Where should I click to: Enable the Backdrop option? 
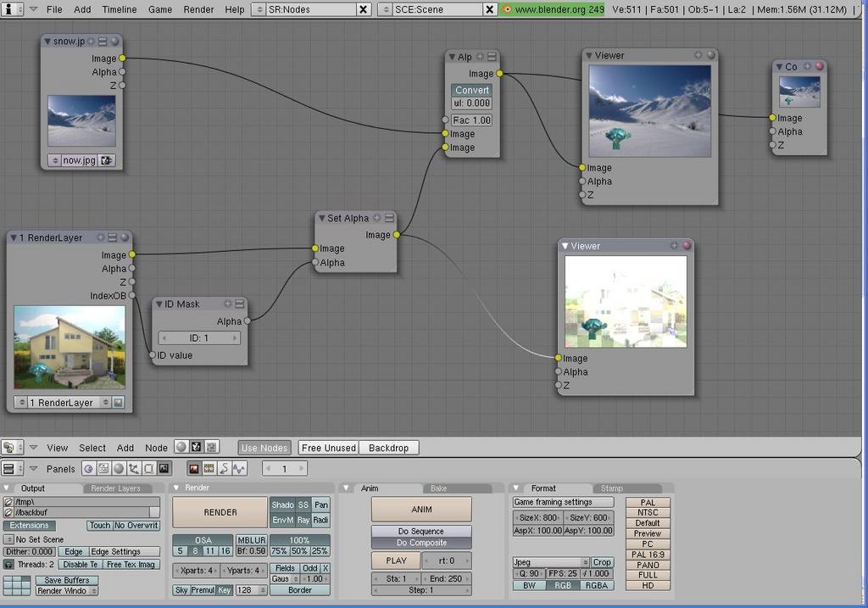(388, 448)
